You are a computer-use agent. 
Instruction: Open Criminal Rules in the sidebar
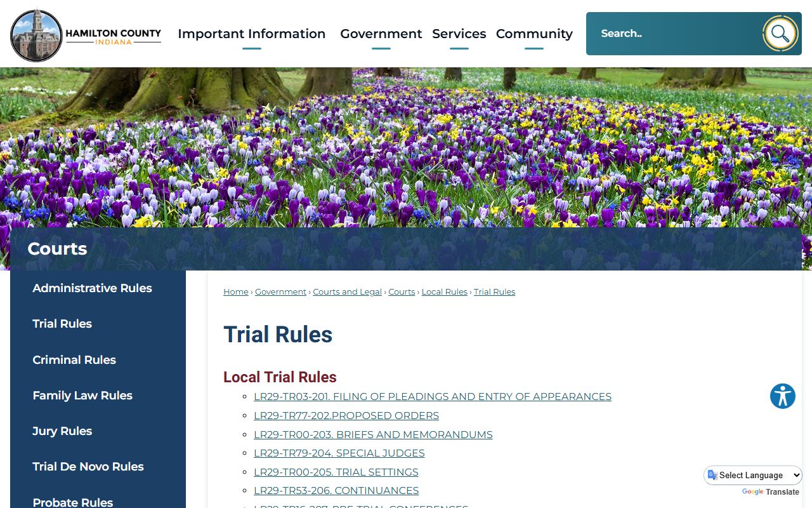pyautogui.click(x=98, y=360)
